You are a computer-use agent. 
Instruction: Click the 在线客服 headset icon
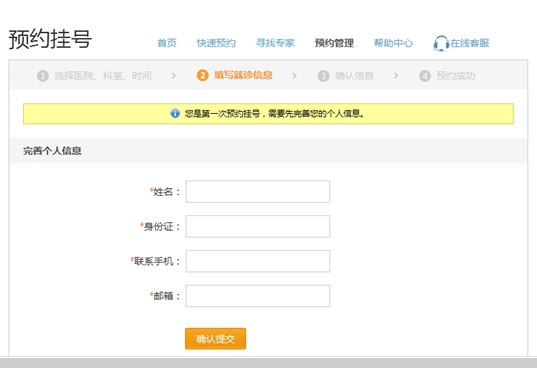(441, 43)
